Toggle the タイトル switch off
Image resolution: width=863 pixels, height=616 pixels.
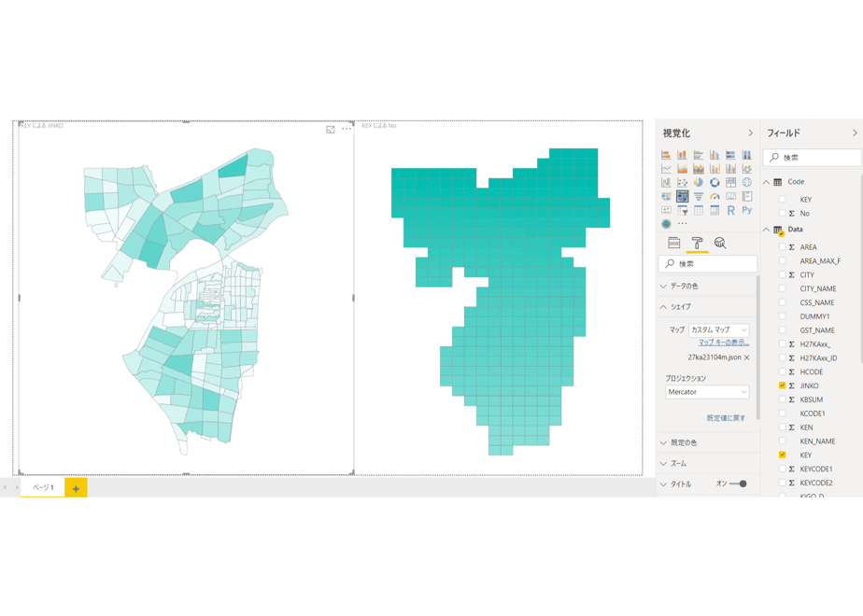(x=738, y=484)
